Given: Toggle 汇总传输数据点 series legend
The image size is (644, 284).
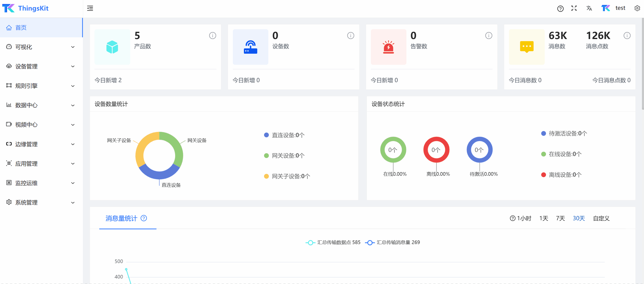Looking at the screenshot, I should [333, 242].
